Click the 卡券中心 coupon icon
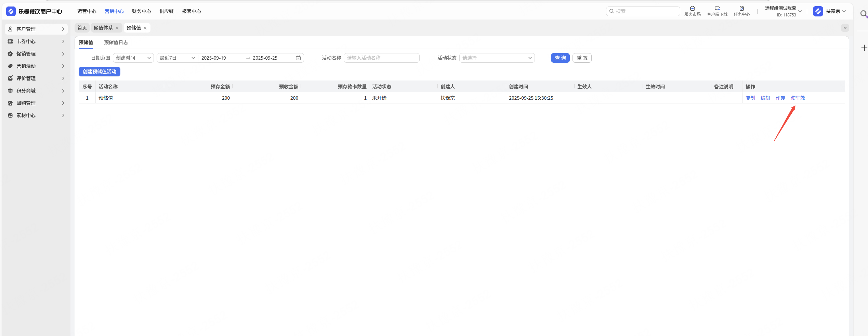Screen dimensions: 868x336 (x=10, y=41)
